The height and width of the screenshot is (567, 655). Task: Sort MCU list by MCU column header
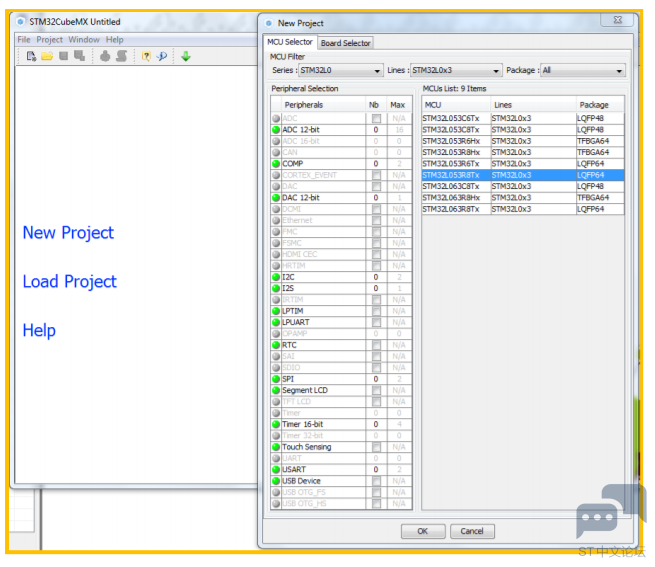[x=456, y=105]
